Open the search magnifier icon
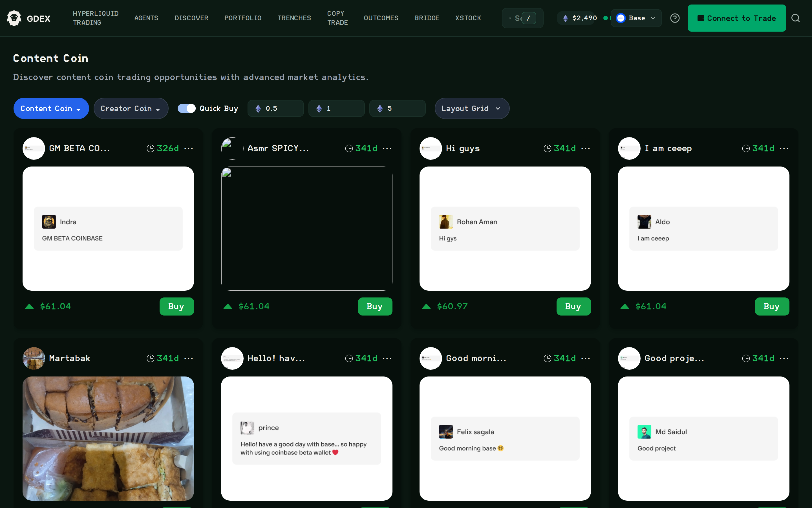Image resolution: width=812 pixels, height=508 pixels. [796, 18]
